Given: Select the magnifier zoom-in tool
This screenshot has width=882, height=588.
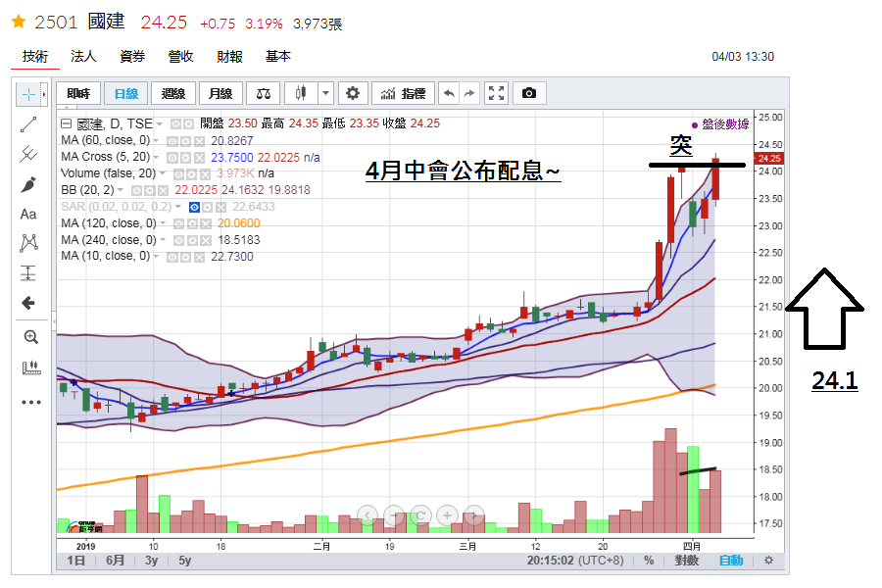Looking at the screenshot, I should [31, 337].
